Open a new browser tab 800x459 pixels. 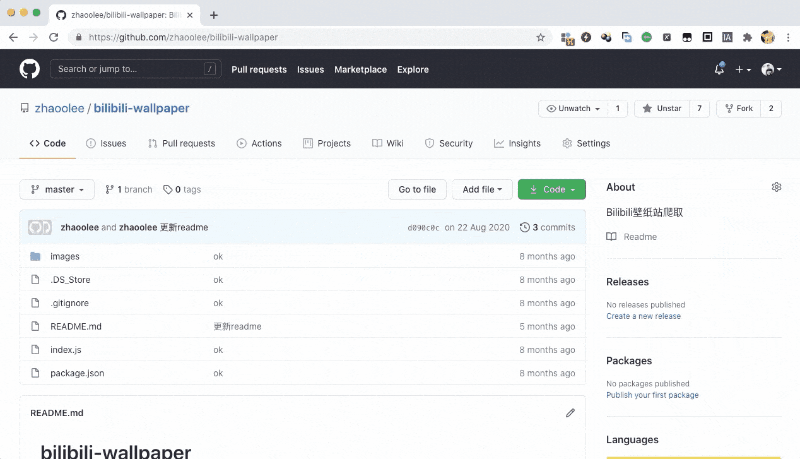point(214,15)
